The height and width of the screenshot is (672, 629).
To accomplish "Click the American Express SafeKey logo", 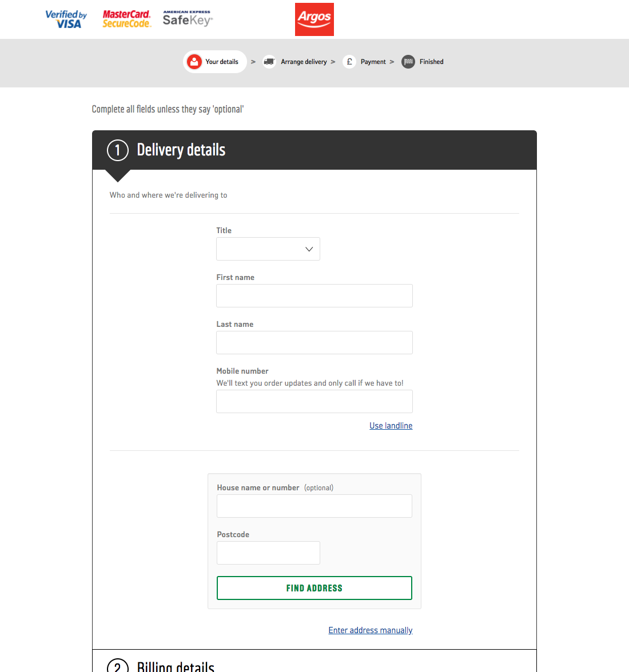I will coord(187,19).
